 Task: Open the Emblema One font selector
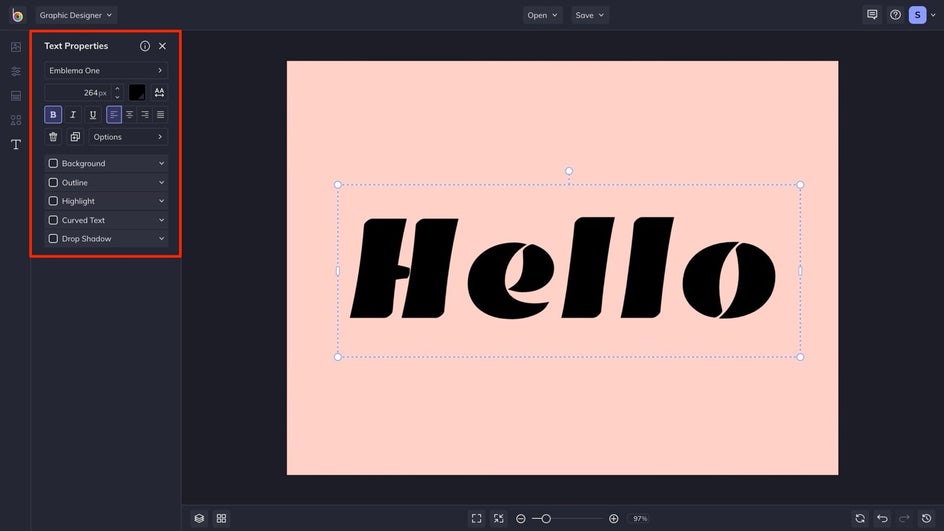click(x=106, y=70)
